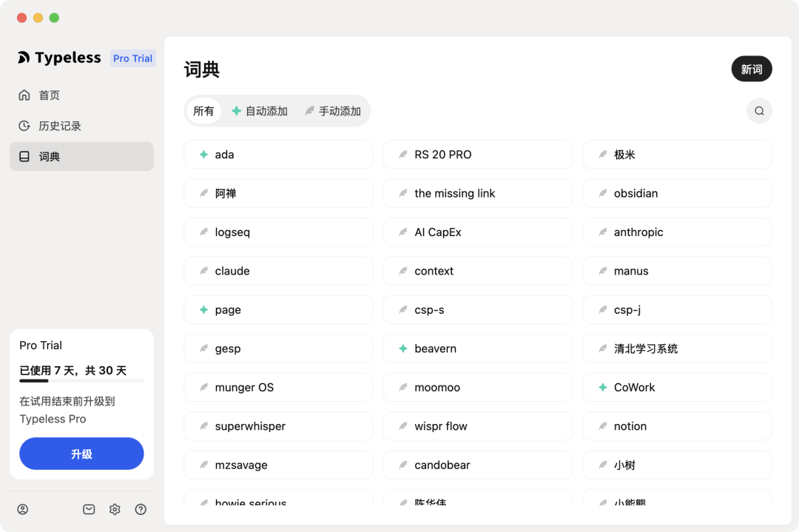Open the 清北学习系统 entry
Screen dimensions: 799x532
(x=677, y=349)
